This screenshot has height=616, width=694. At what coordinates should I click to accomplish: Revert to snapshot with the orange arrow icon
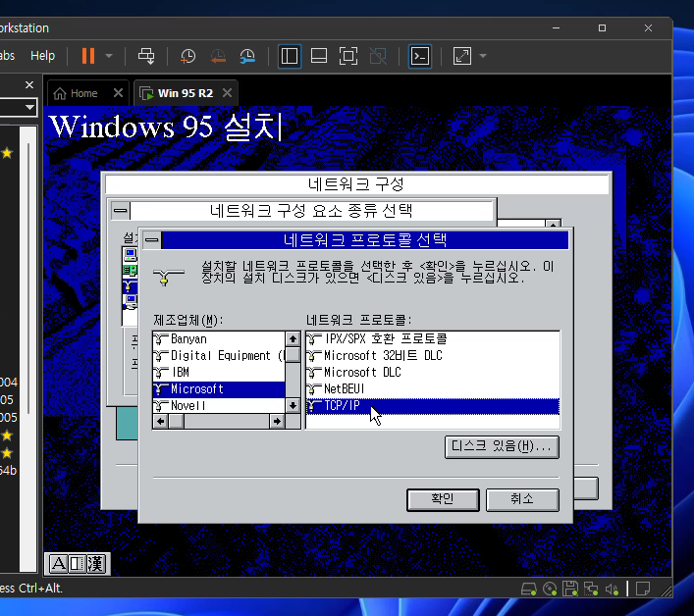pos(218,56)
